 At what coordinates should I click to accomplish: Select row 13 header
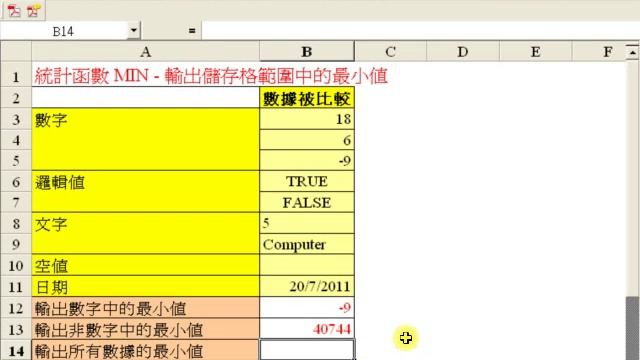pos(16,329)
